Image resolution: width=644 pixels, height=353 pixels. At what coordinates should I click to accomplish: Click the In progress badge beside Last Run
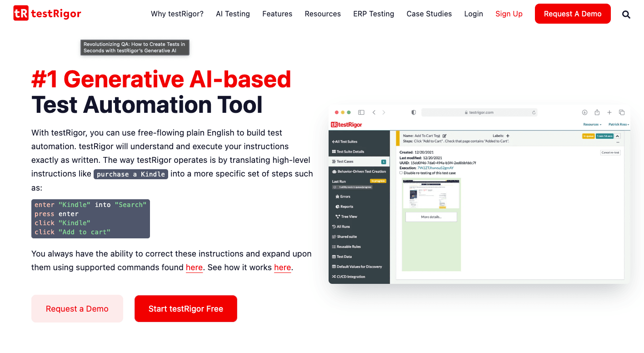(378, 181)
